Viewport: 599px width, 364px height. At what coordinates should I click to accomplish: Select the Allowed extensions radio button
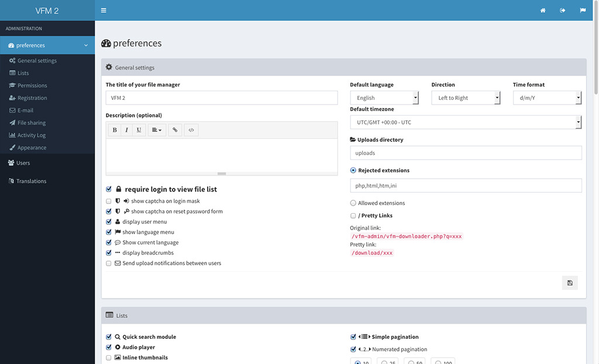coord(353,203)
